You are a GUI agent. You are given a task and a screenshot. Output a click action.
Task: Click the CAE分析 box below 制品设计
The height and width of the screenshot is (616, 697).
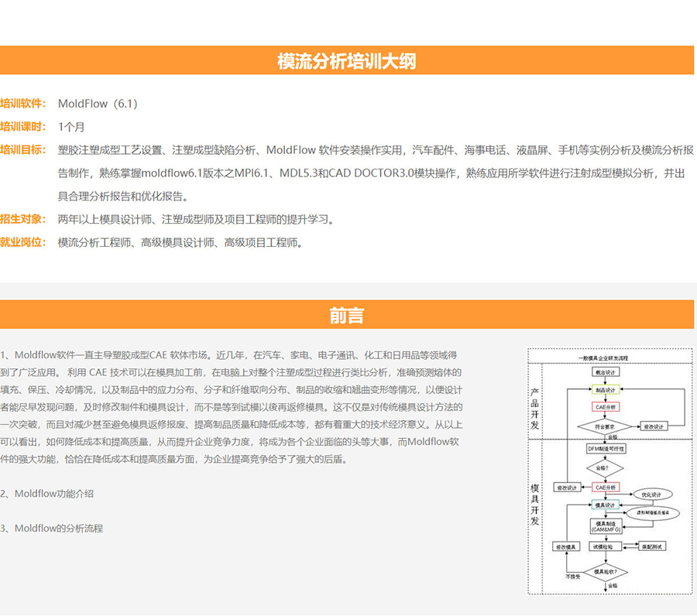(606, 407)
